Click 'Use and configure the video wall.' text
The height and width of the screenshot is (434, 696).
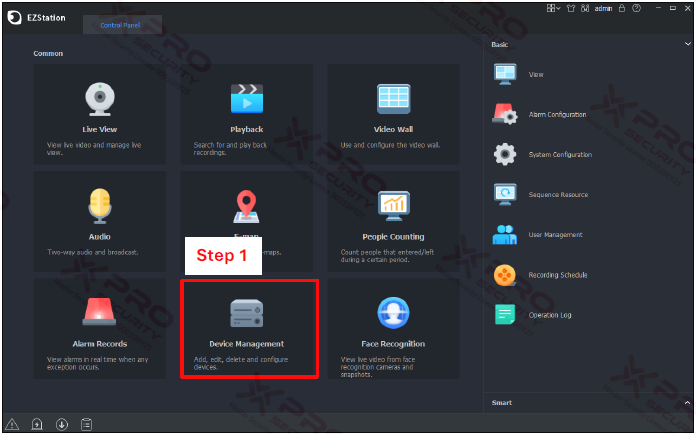tap(390, 145)
